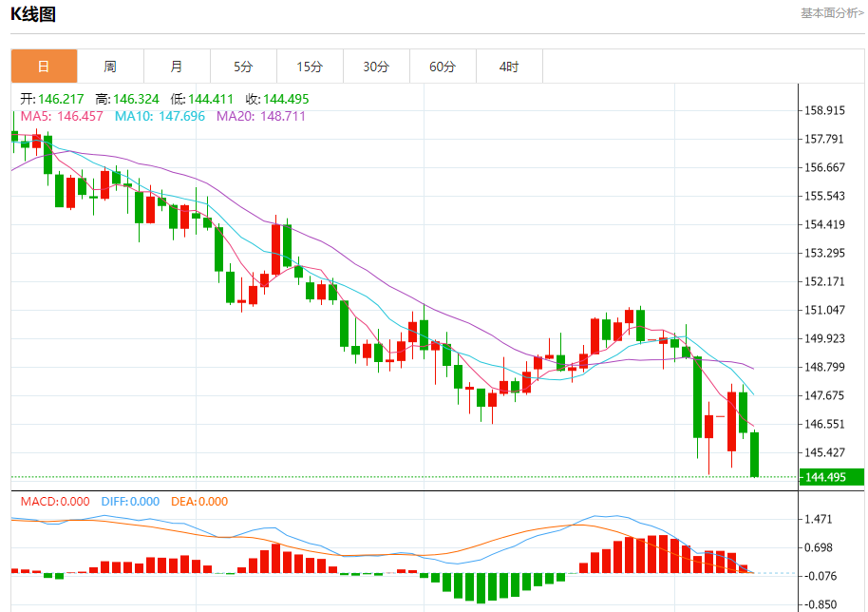
Task: Click the 开:146.217 open price
Action: pos(52,99)
